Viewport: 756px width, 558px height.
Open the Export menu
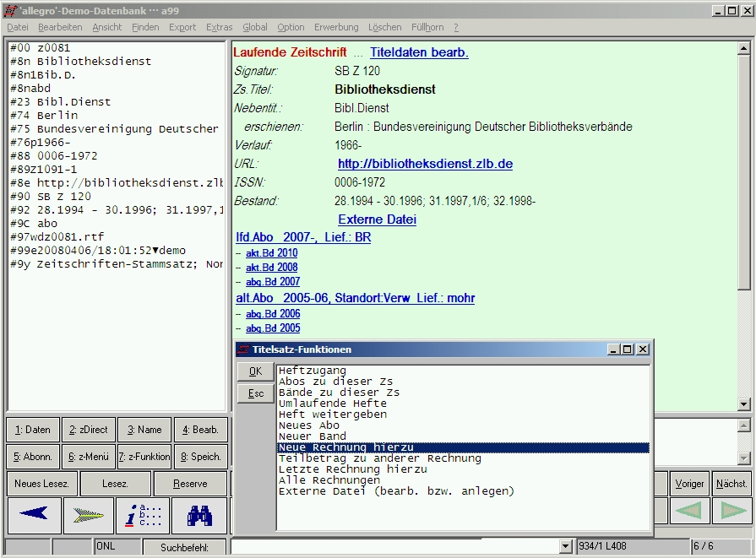[x=182, y=28]
